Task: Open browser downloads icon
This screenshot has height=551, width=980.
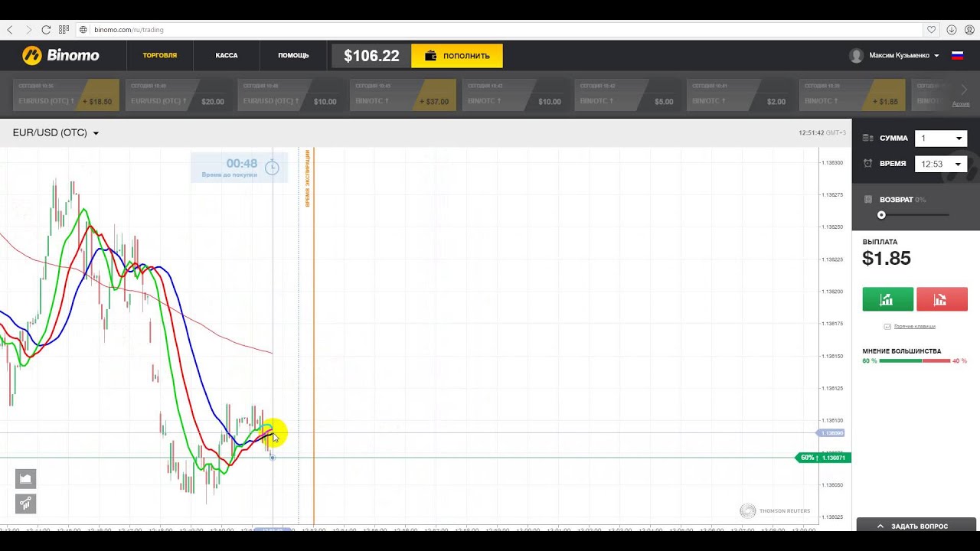Action: point(952,30)
